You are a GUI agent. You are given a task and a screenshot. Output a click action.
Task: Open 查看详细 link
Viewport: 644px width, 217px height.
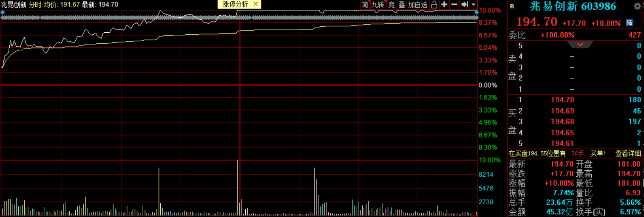tap(628, 153)
